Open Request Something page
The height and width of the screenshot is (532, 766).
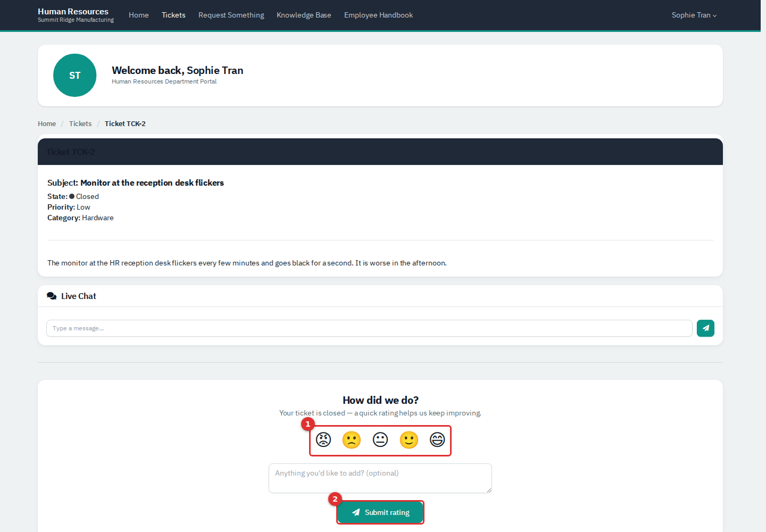click(x=231, y=15)
